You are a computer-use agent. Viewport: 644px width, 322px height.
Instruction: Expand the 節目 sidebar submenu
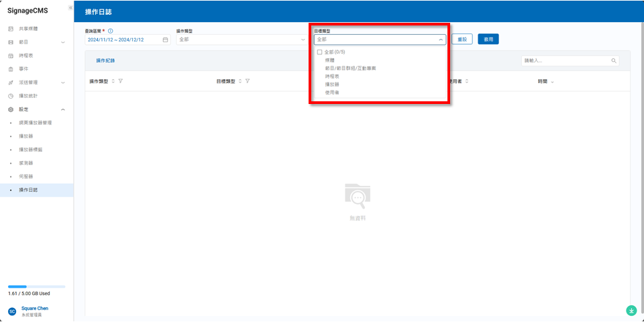click(63, 42)
